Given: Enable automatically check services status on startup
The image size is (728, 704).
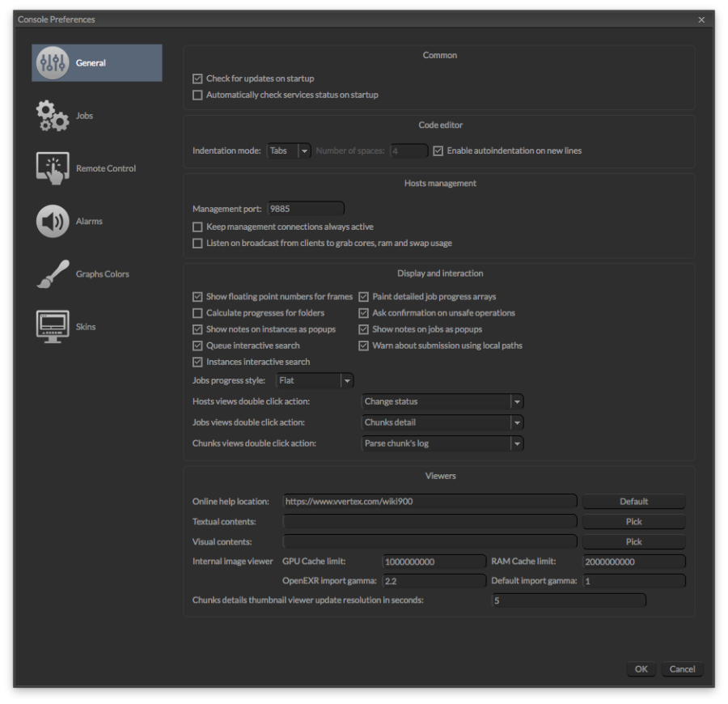Looking at the screenshot, I should pyautogui.click(x=197, y=95).
